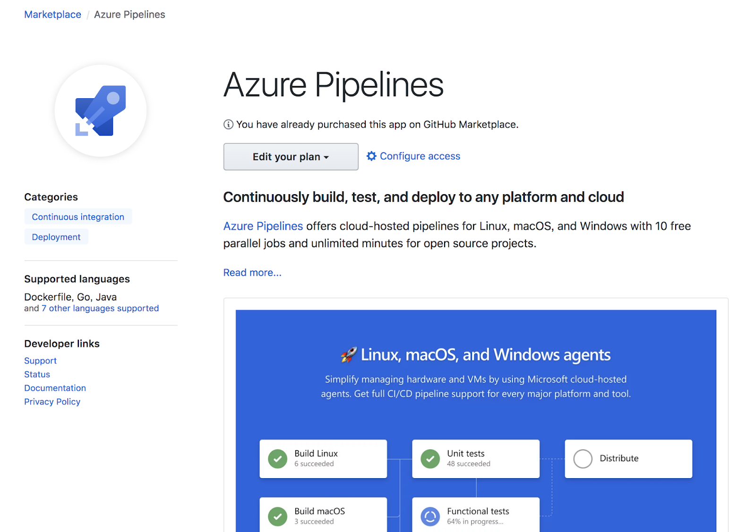Open the Privacy Policy link
The width and height of the screenshot is (756, 532).
[x=52, y=402]
